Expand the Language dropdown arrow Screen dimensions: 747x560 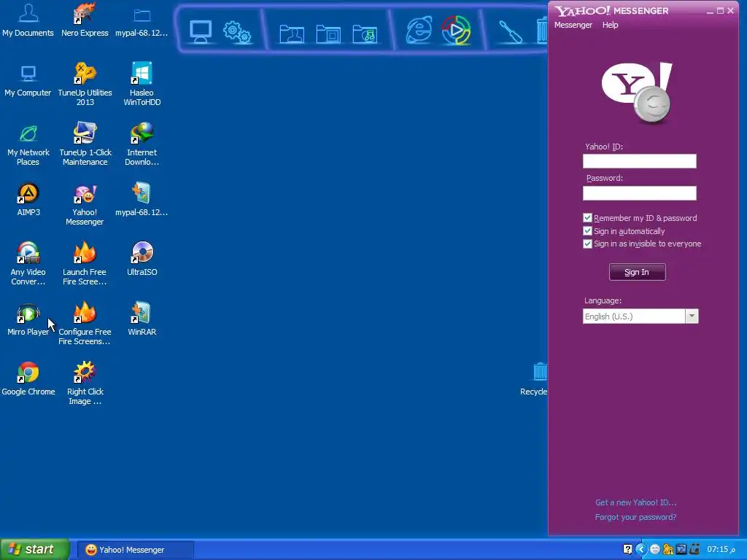coord(692,316)
